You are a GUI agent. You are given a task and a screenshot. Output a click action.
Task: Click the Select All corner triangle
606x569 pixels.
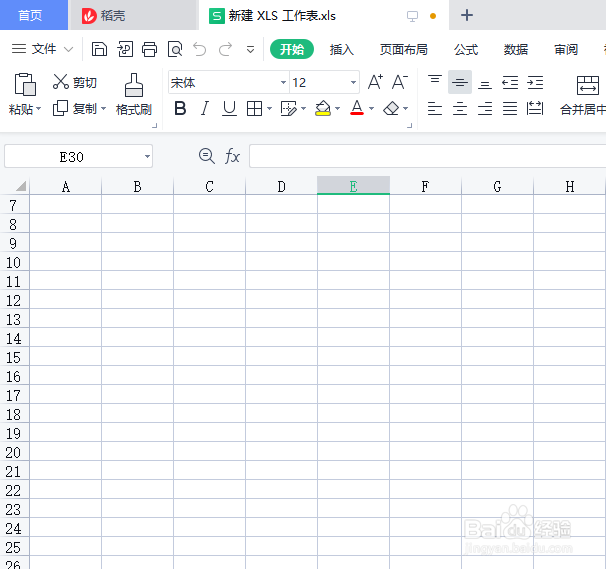(21, 186)
